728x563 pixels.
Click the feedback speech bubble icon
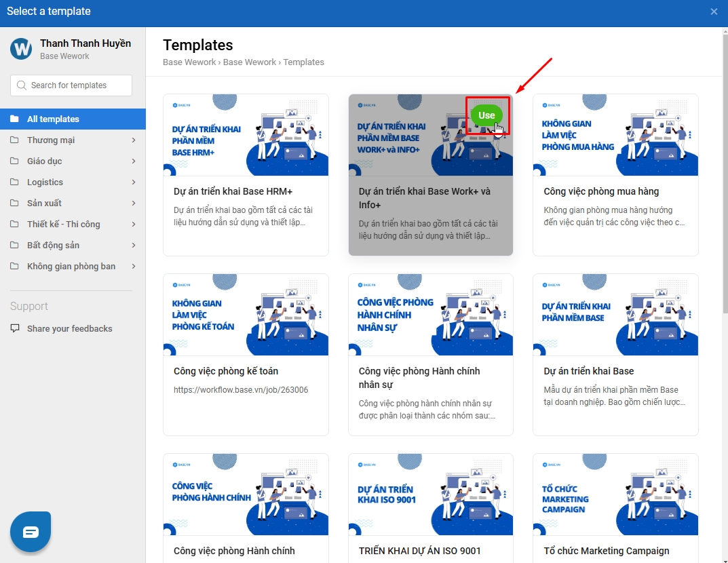click(15, 328)
